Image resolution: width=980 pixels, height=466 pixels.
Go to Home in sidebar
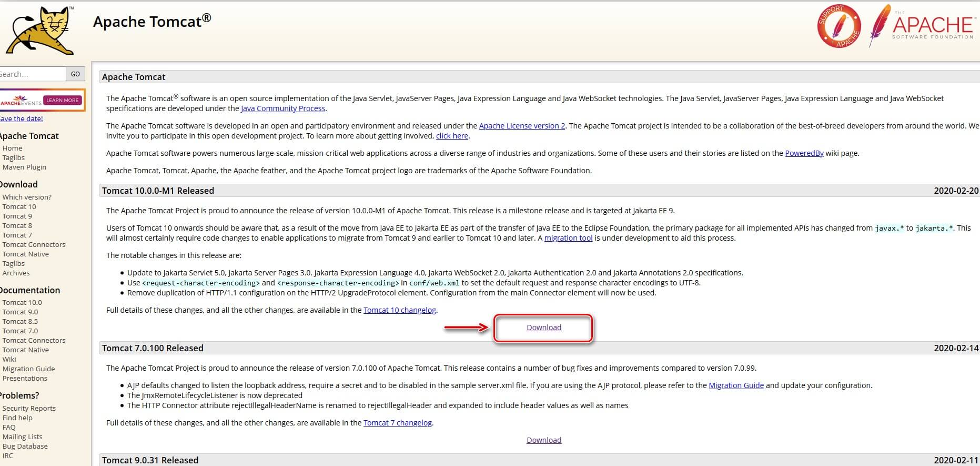(13, 148)
